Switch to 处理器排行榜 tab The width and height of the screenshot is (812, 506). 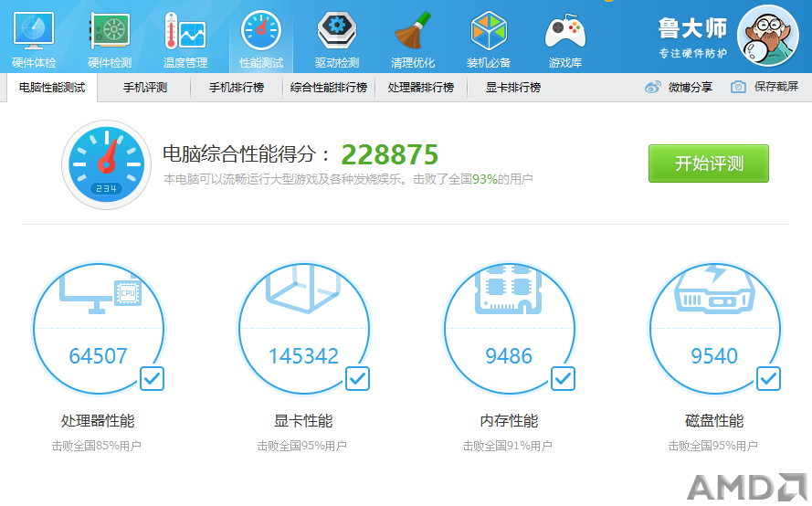click(421, 88)
